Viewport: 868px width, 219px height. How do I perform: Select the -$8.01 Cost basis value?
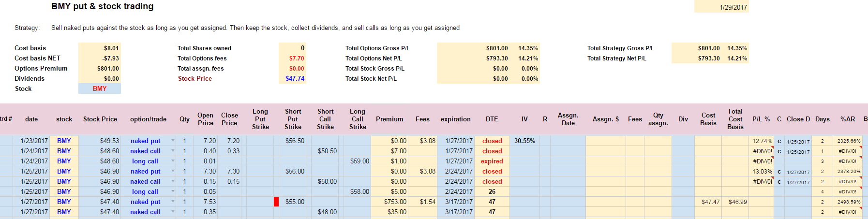click(100, 48)
